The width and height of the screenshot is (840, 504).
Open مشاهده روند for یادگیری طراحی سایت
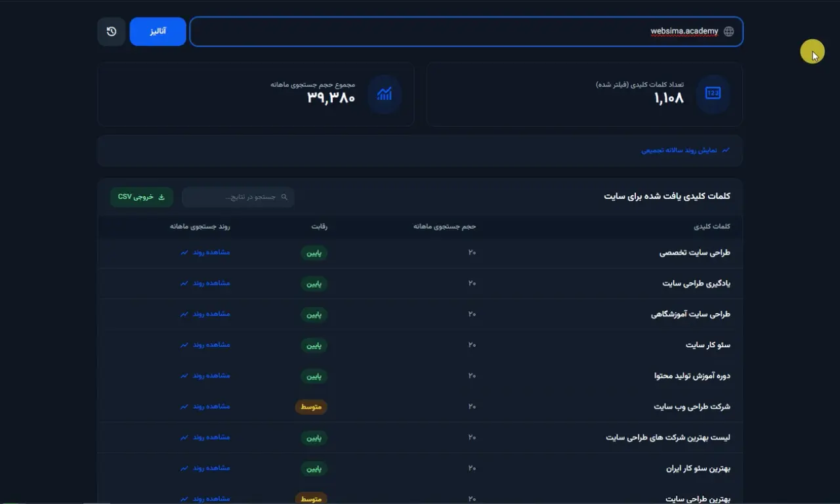pos(211,283)
